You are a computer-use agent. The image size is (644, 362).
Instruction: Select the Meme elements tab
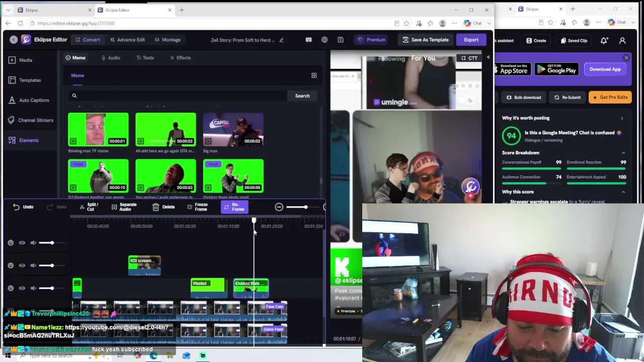pyautogui.click(x=75, y=58)
